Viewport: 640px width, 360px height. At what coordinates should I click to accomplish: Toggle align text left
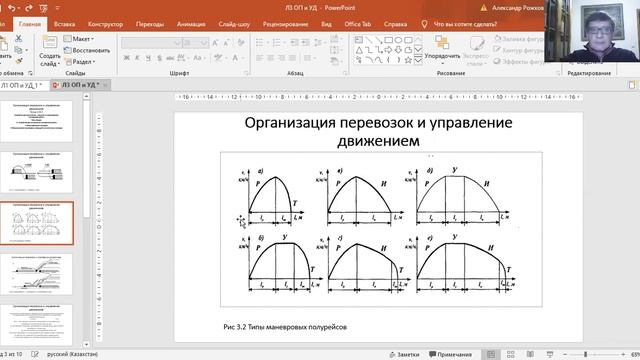point(260,58)
